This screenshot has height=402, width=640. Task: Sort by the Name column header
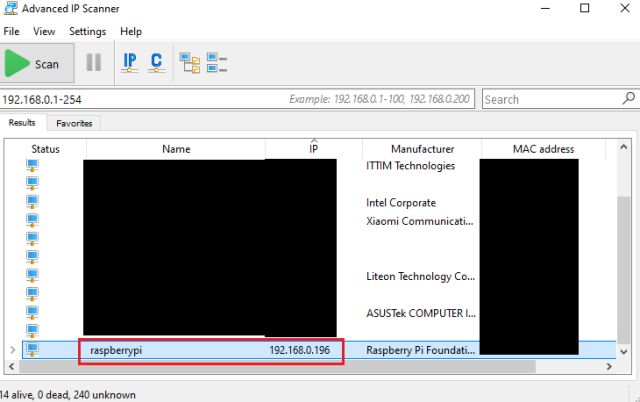click(176, 149)
